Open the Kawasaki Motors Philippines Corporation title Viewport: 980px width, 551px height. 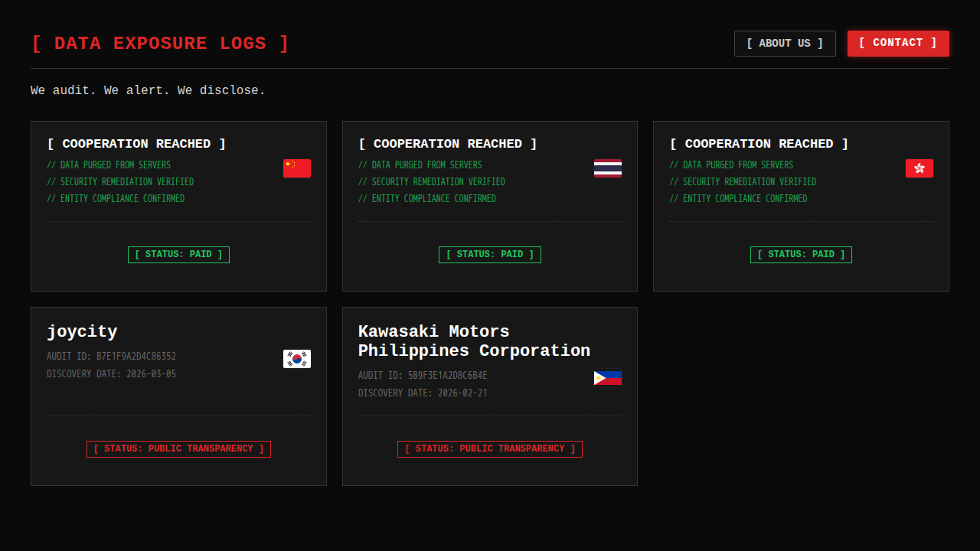[474, 341]
